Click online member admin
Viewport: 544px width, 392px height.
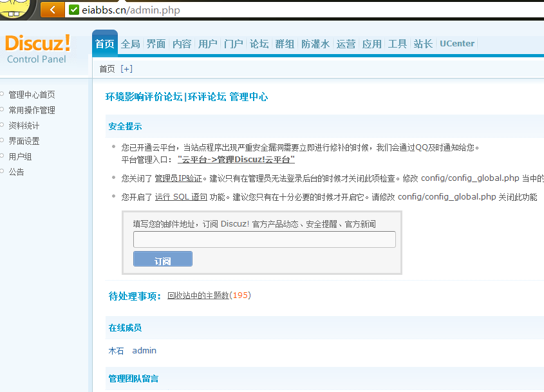tap(144, 351)
